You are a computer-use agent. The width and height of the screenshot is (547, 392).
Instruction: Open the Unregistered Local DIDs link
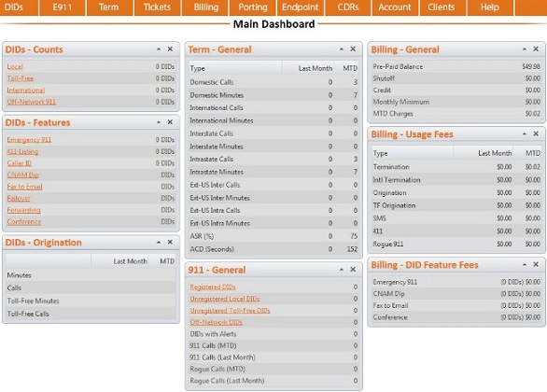[x=225, y=299]
